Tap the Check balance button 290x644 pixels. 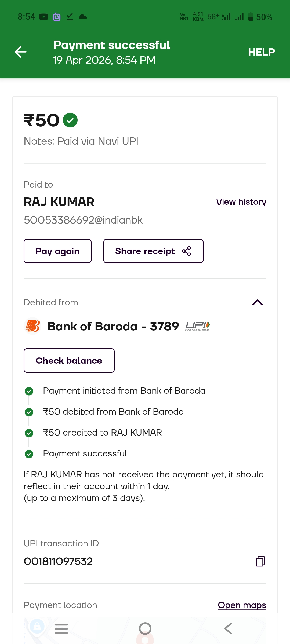(69, 360)
